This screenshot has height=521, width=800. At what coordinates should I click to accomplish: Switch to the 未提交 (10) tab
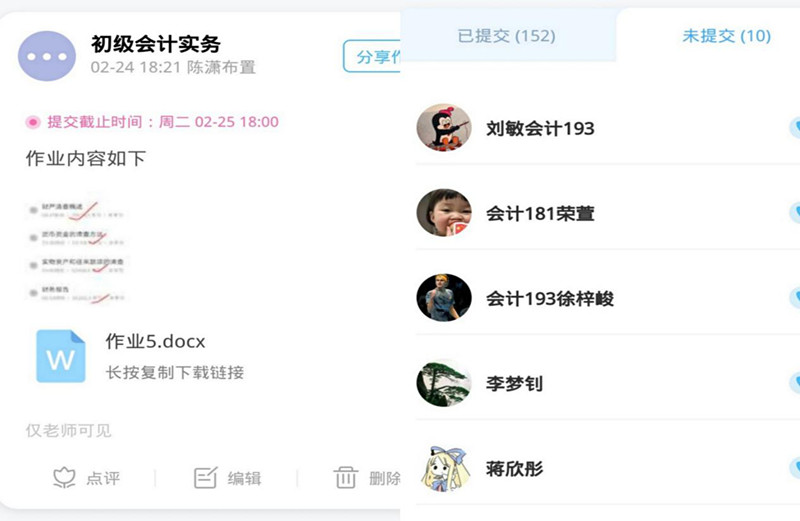[x=727, y=36]
